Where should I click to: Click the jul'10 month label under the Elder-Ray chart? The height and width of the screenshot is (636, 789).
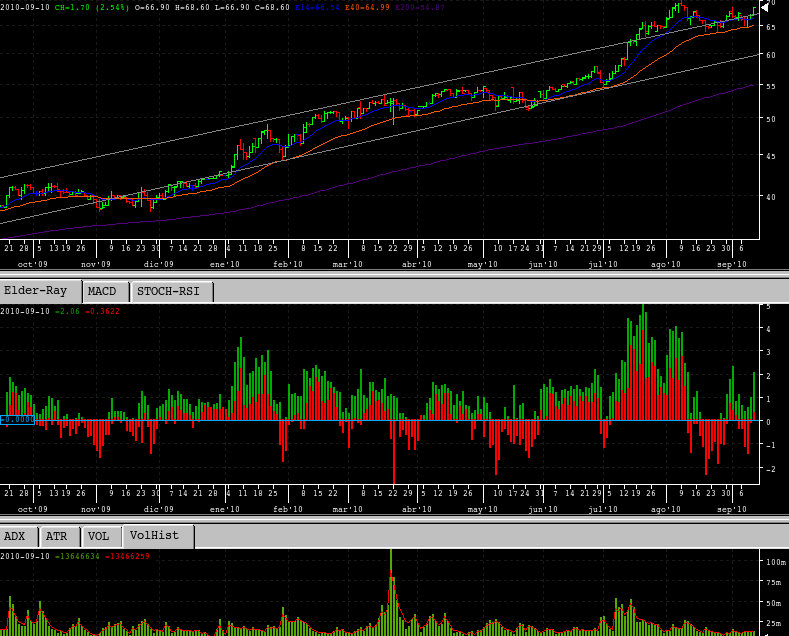pyautogui.click(x=603, y=509)
